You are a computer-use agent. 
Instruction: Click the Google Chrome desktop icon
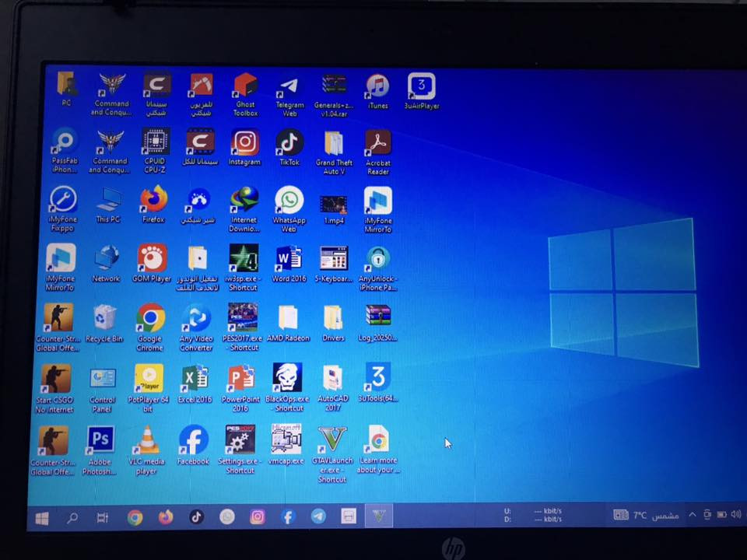pos(150,319)
